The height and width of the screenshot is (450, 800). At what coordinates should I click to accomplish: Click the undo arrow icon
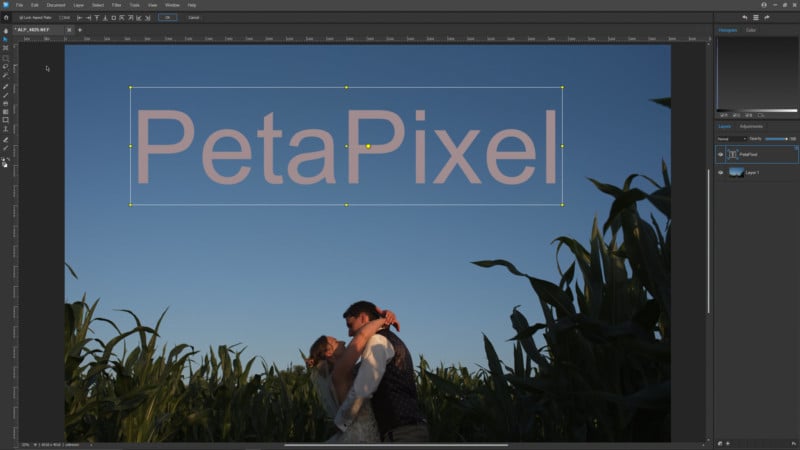click(x=745, y=17)
